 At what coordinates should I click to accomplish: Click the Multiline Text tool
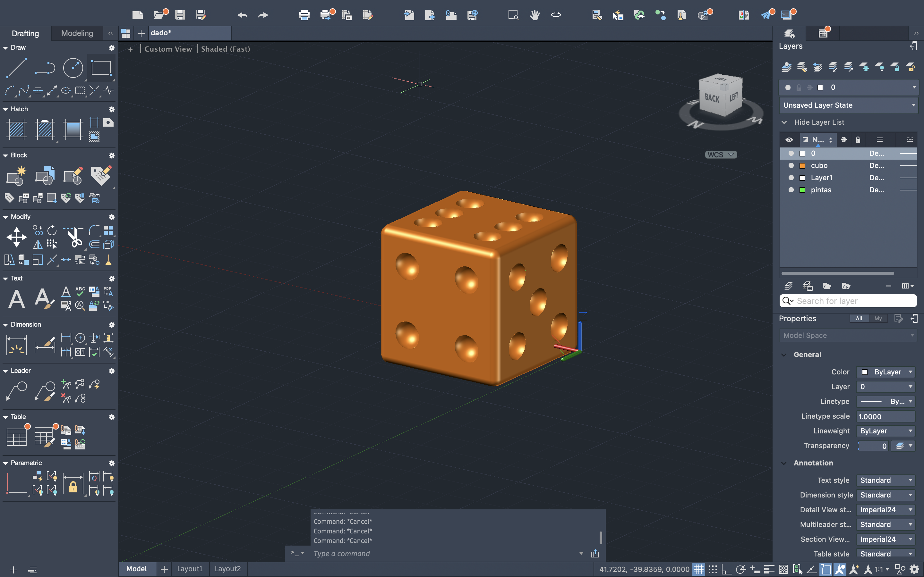pos(16,298)
